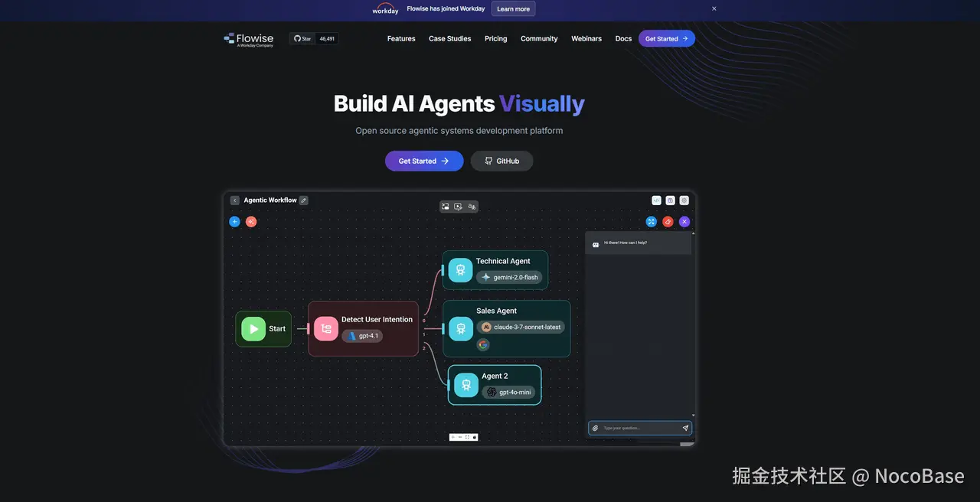The height and width of the screenshot is (502, 980).
Task: Open the hero GitHub button
Action: [x=502, y=161]
